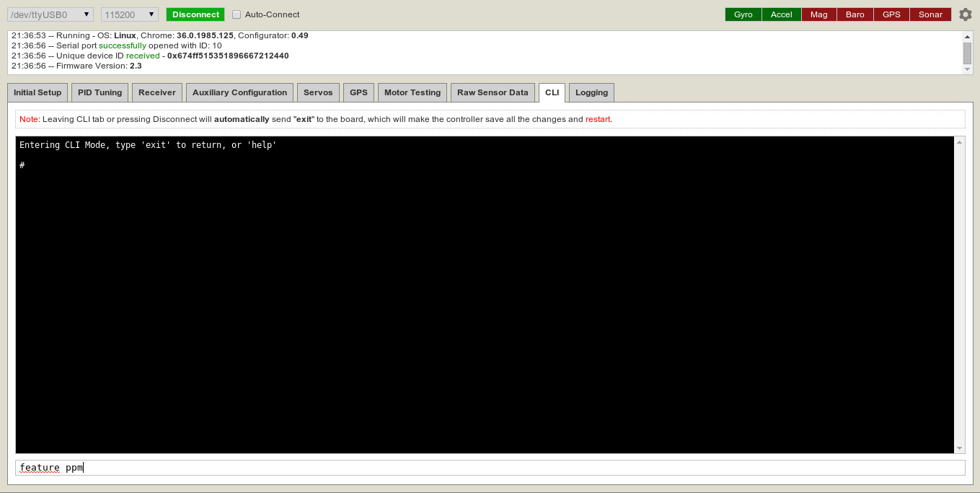Click the 'Running - OS: Linux' log line
This screenshot has height=493, width=980.
point(159,35)
